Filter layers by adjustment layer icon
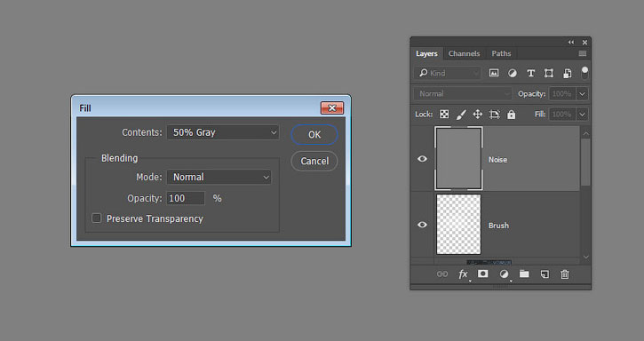The height and width of the screenshot is (341, 644). [x=513, y=73]
